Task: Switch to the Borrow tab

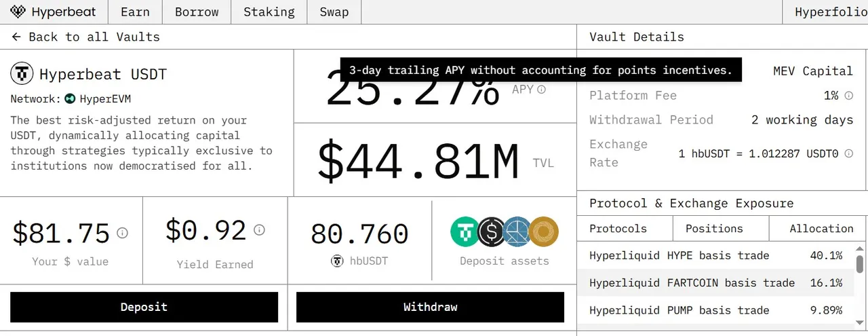Action: 197,12
